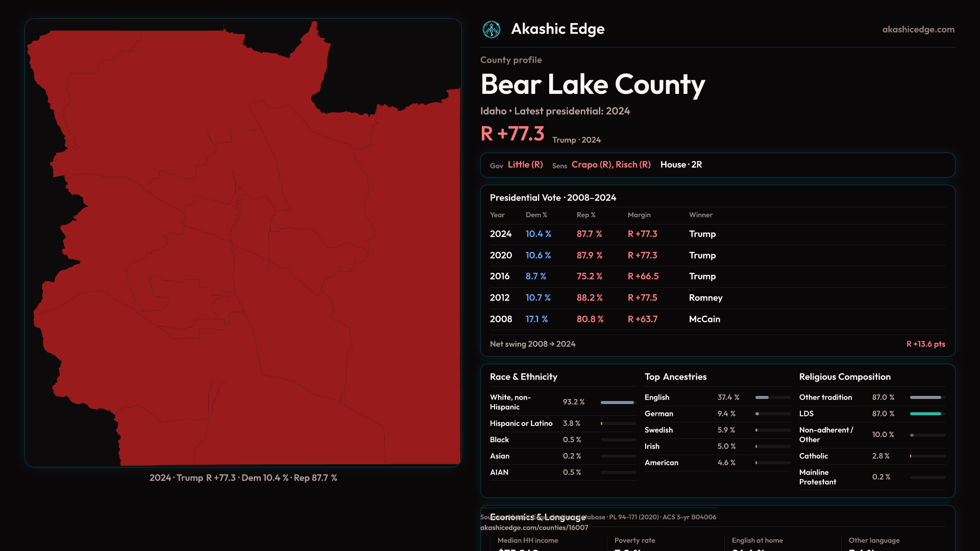Click the House · 2R label
The height and width of the screenshot is (551, 980).
[681, 165]
